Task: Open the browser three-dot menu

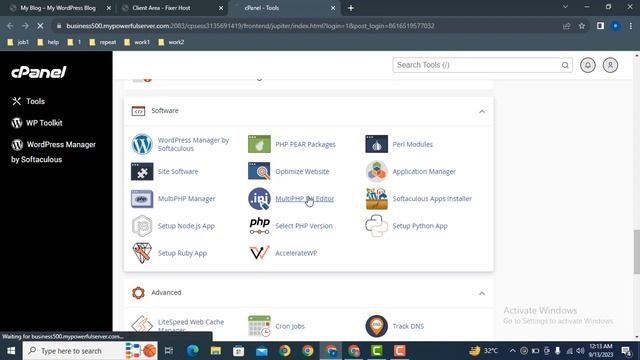Action: pos(631,26)
